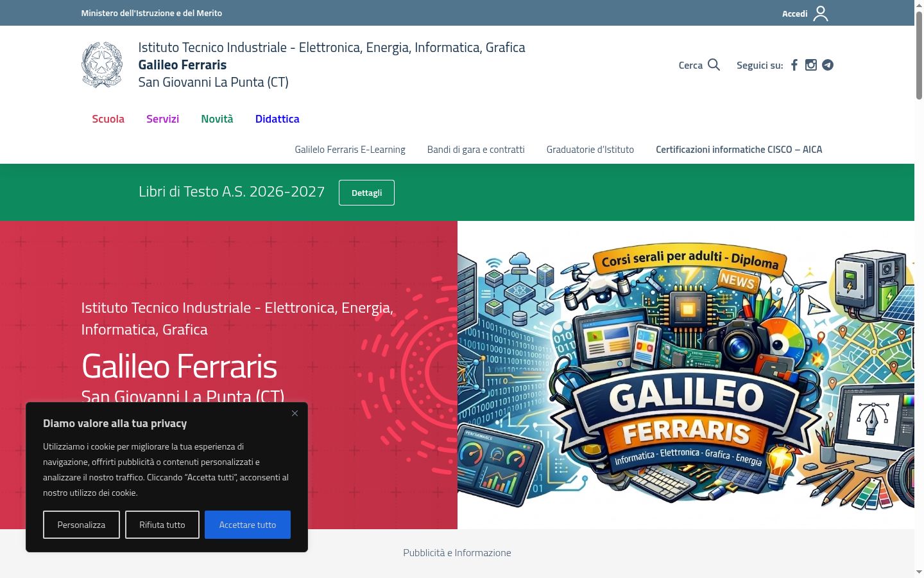Click the scrollbar down arrow
Screen dimensions: 924x578
pyautogui.click(x=919, y=572)
